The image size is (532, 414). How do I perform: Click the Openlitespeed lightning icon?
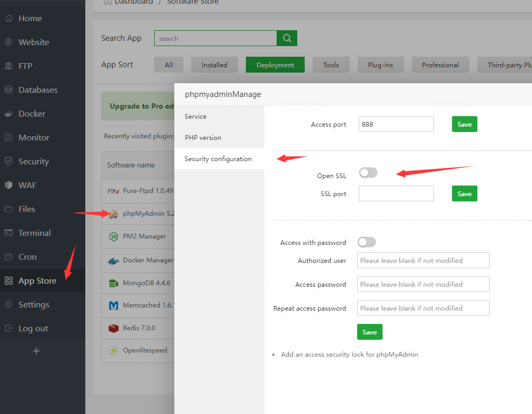[113, 350]
